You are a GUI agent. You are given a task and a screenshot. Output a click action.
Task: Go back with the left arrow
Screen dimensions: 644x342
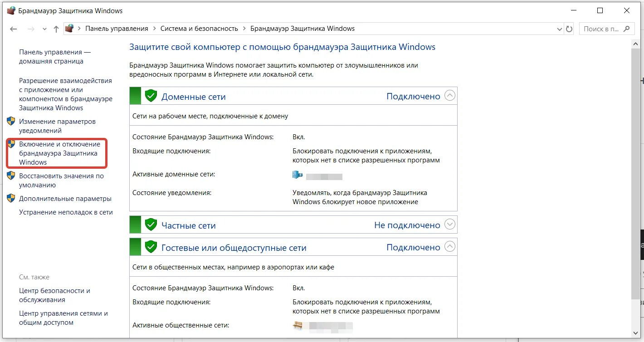click(14, 29)
